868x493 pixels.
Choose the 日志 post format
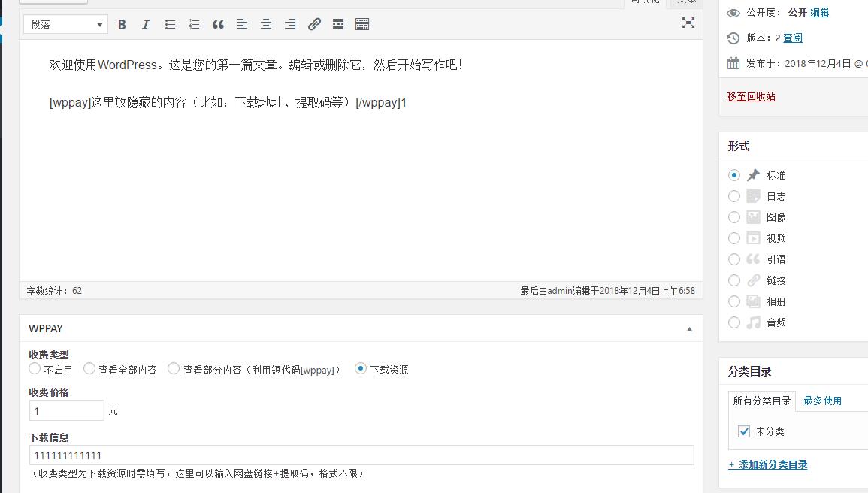tap(734, 196)
